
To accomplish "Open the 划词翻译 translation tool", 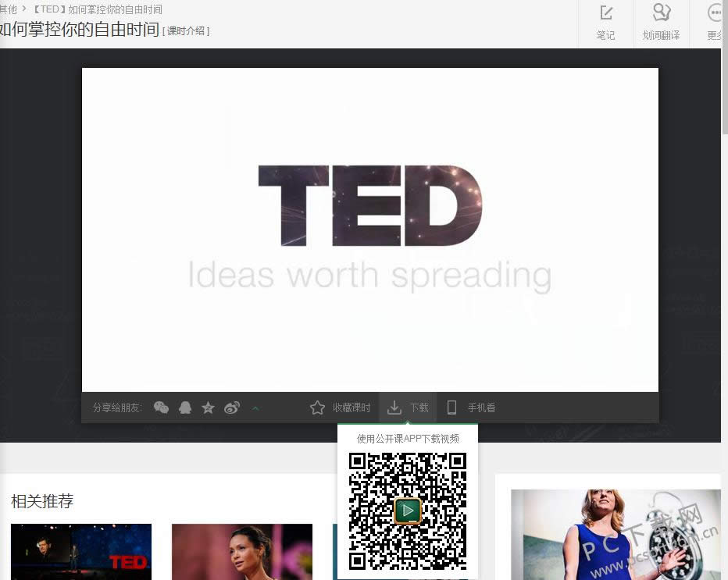I will [x=661, y=23].
